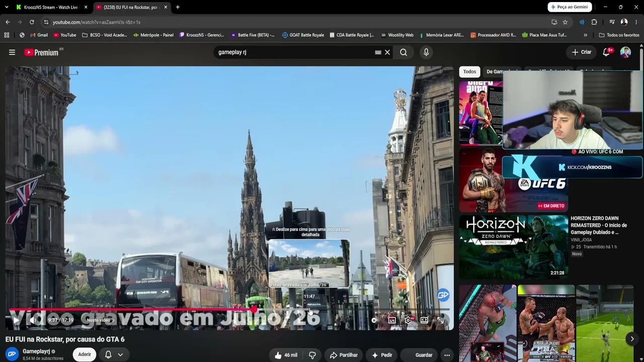644x362 pixels.
Task: Toggle autoplay switch in the player
Action: pyautogui.click(x=374, y=320)
